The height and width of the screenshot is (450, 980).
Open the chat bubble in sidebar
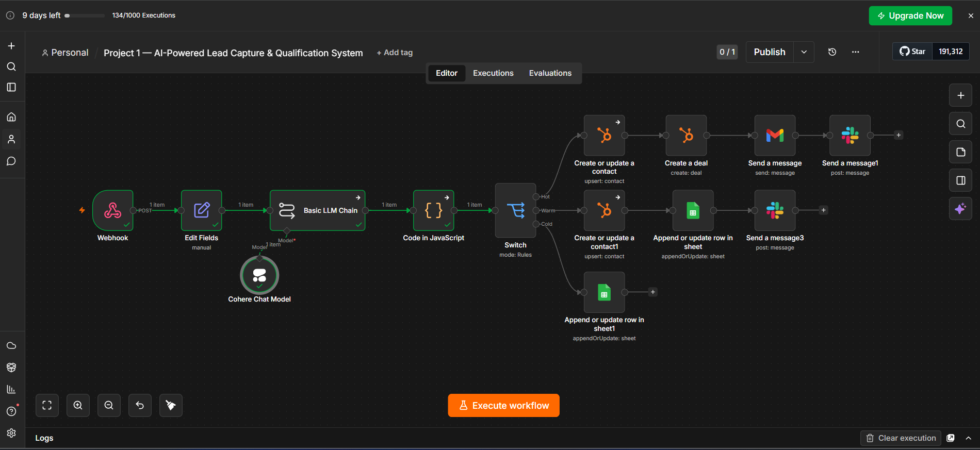tap(11, 161)
